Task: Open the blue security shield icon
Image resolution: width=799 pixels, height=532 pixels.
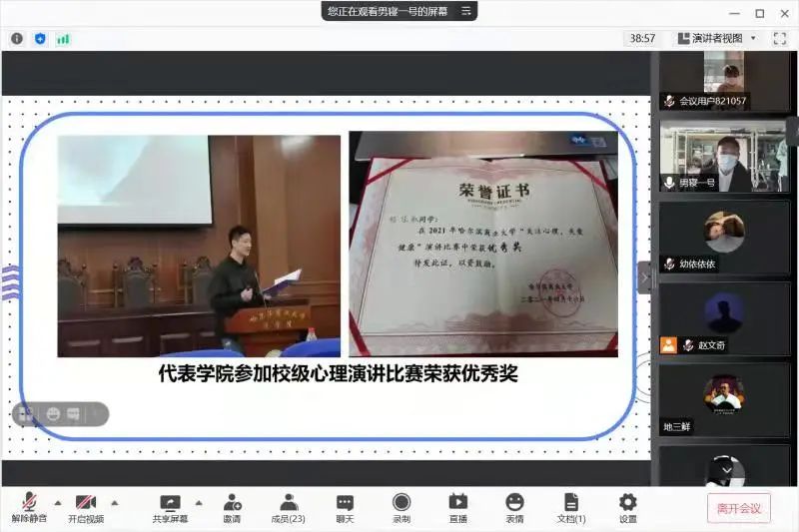Action: [40, 38]
